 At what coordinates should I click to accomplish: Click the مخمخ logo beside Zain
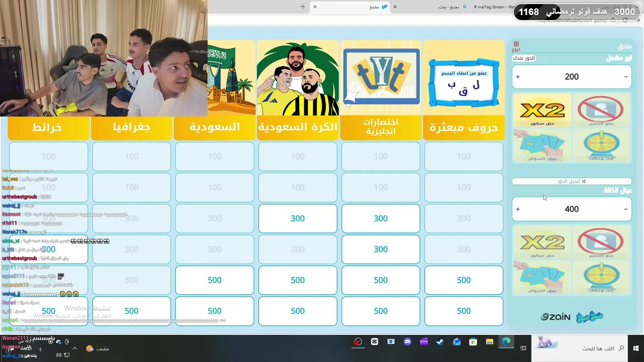coord(590,317)
